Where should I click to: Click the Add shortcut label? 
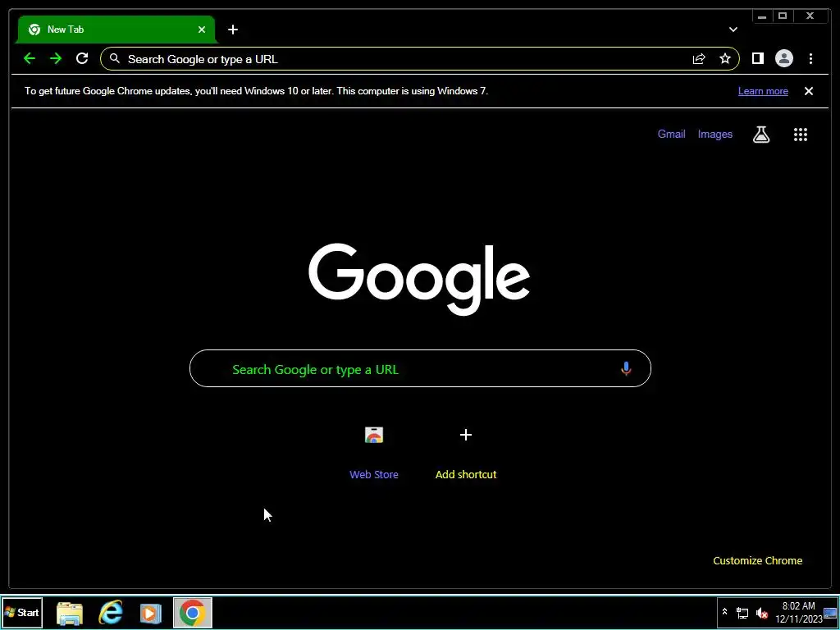point(466,475)
